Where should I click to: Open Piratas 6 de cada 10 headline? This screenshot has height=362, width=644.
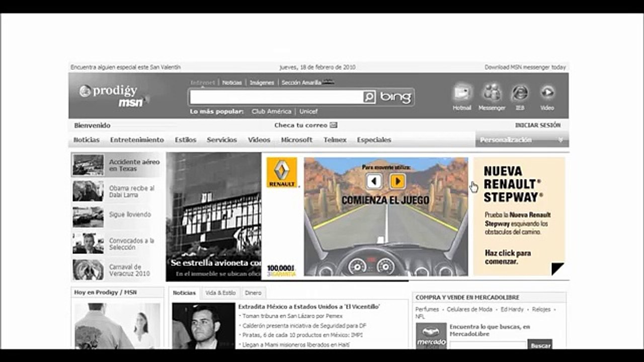(301, 335)
